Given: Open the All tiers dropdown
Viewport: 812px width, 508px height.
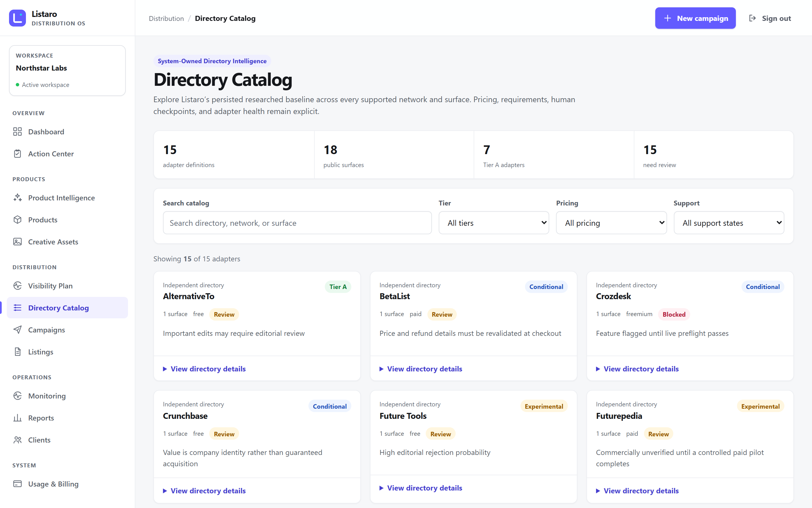Looking at the screenshot, I should pos(494,223).
